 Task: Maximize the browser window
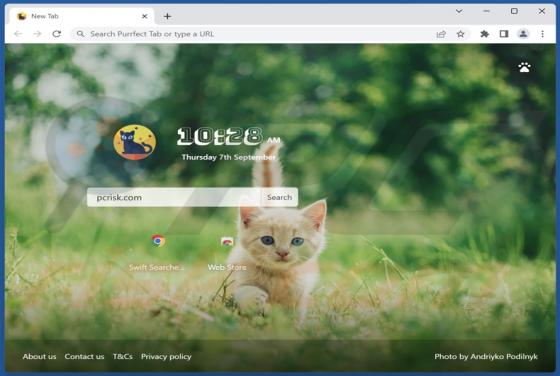tap(514, 11)
